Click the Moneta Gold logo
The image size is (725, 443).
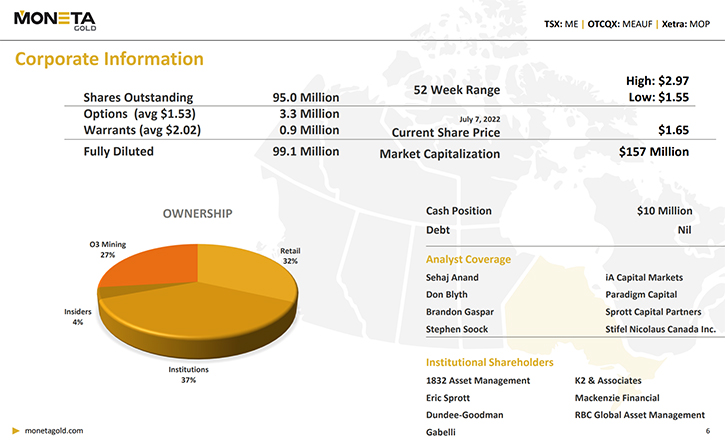(55, 21)
